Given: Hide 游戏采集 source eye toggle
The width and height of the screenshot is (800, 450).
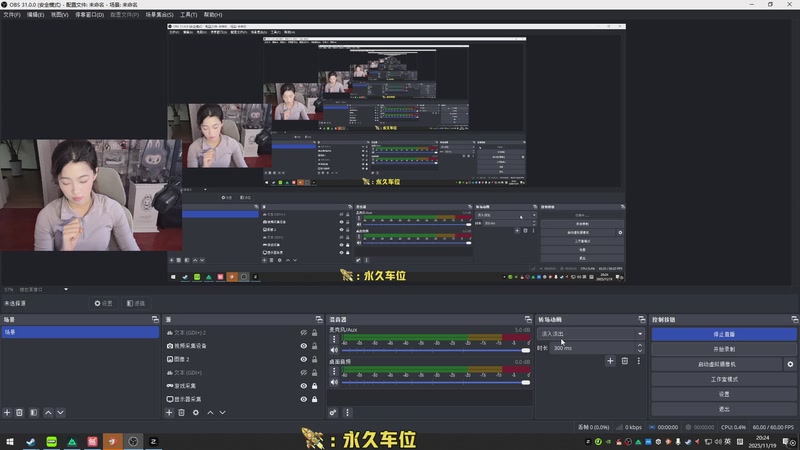Looking at the screenshot, I should point(304,386).
